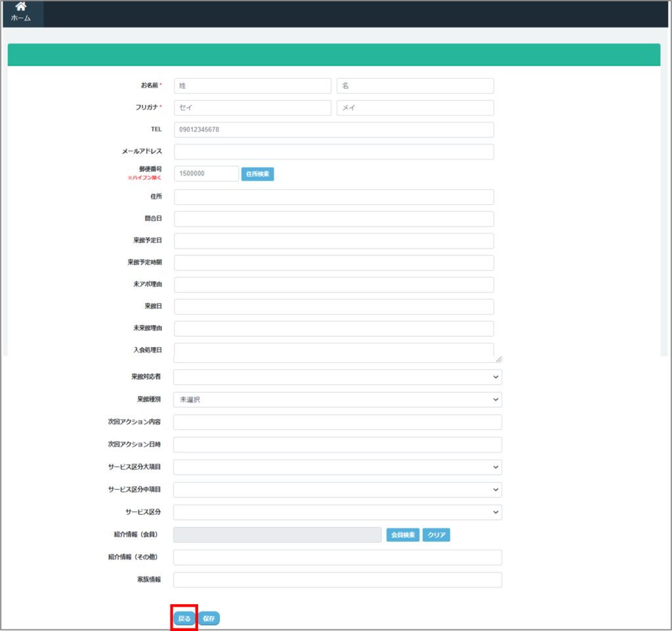
Task: Click the TEL phone number field
Action: tap(333, 129)
